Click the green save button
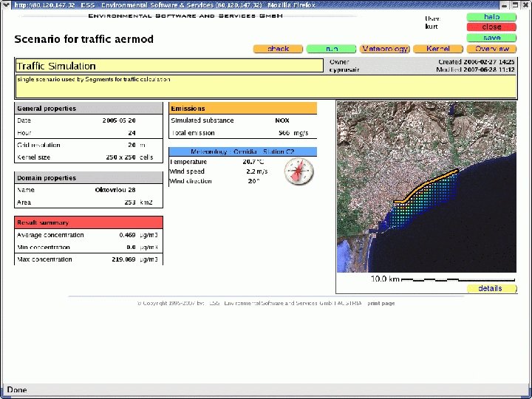Viewport: 532px width, 399px height. [491, 38]
